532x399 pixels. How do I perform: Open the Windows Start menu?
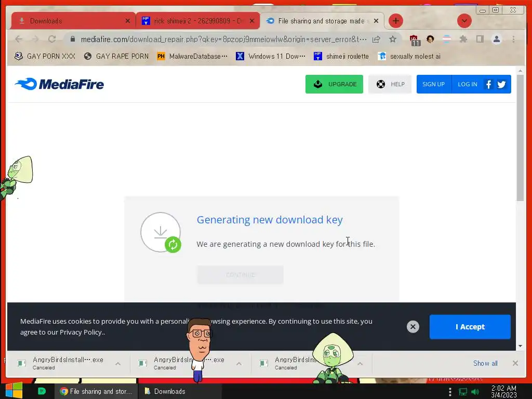pyautogui.click(x=14, y=391)
